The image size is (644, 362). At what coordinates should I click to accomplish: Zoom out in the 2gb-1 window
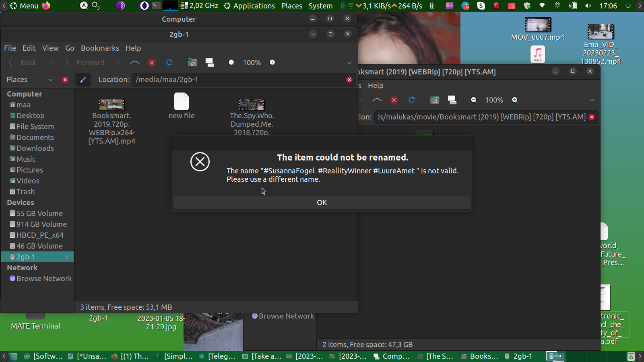[231, 63]
